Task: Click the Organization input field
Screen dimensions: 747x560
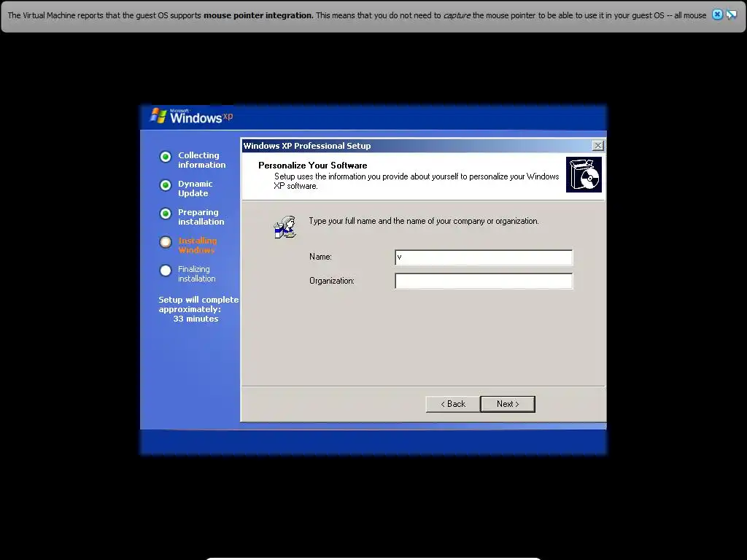Action: [x=484, y=281]
